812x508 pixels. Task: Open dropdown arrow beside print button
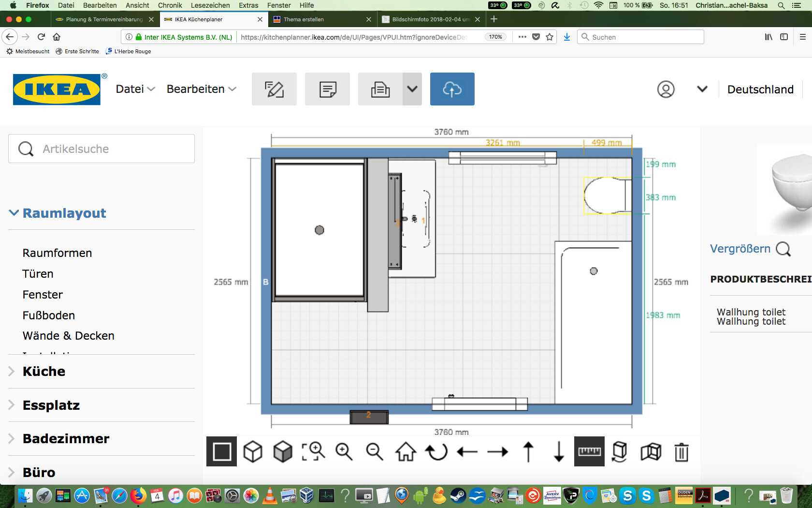point(412,89)
